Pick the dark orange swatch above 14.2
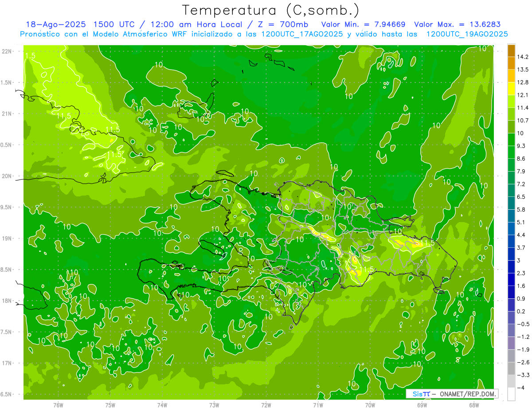The height and width of the screenshot is (411, 532). (511, 50)
